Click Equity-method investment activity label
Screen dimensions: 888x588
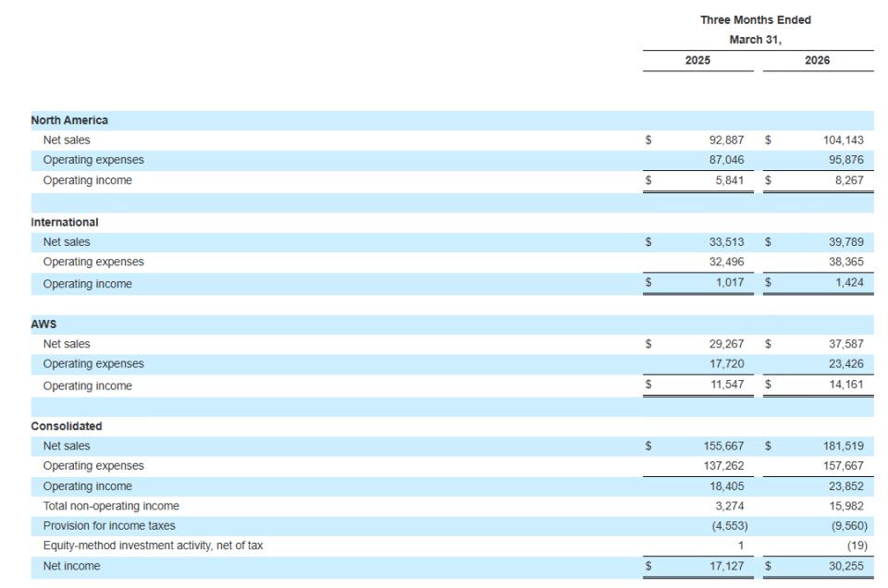(x=153, y=545)
